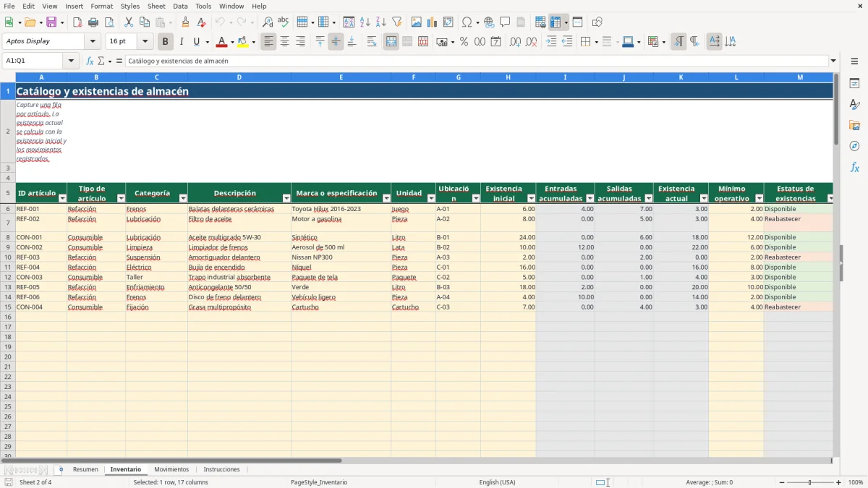The image size is (868, 488).
Task: Click the formula input line
Action: [x=477, y=61]
